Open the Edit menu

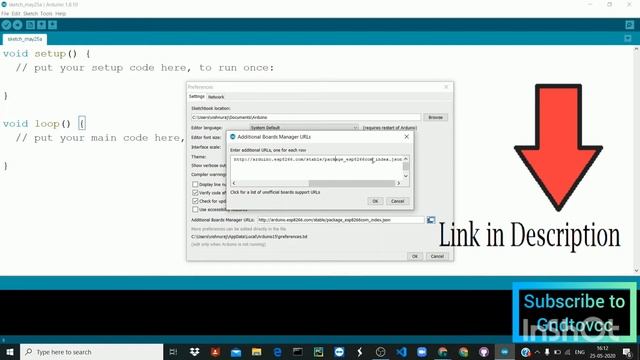tap(16, 13)
